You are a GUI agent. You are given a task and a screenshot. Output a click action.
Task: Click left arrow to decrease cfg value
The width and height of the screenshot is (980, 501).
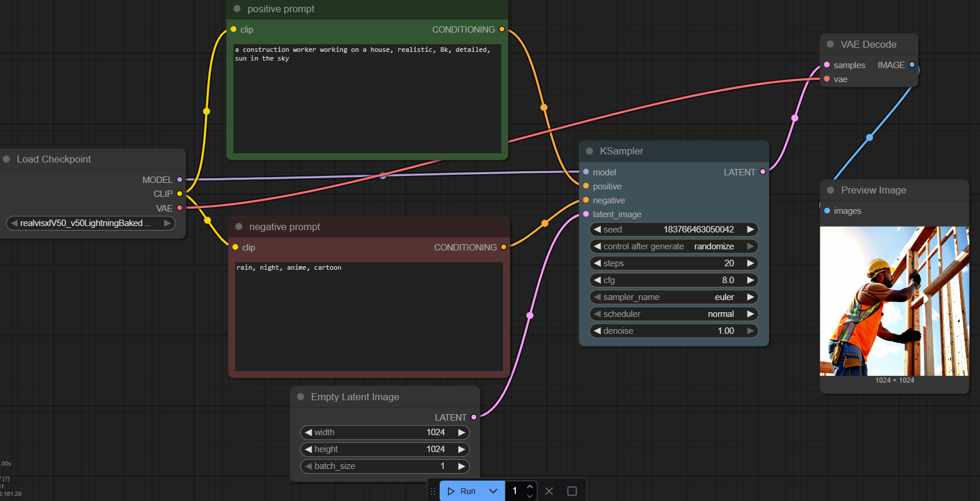click(597, 280)
